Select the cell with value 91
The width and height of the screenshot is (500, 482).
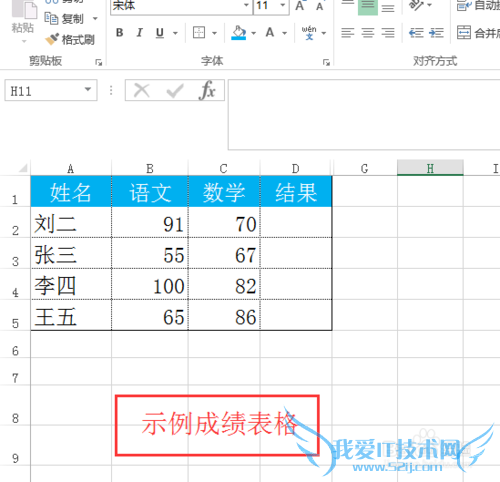pos(150,222)
